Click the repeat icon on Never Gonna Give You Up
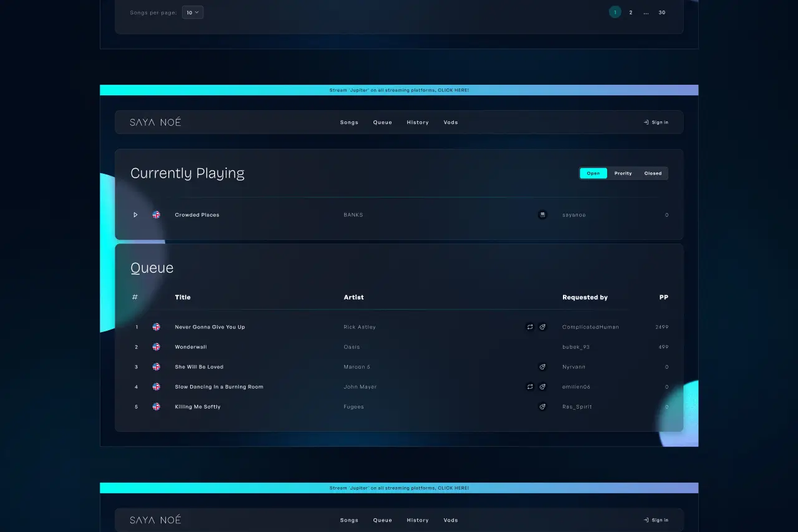 pos(530,326)
